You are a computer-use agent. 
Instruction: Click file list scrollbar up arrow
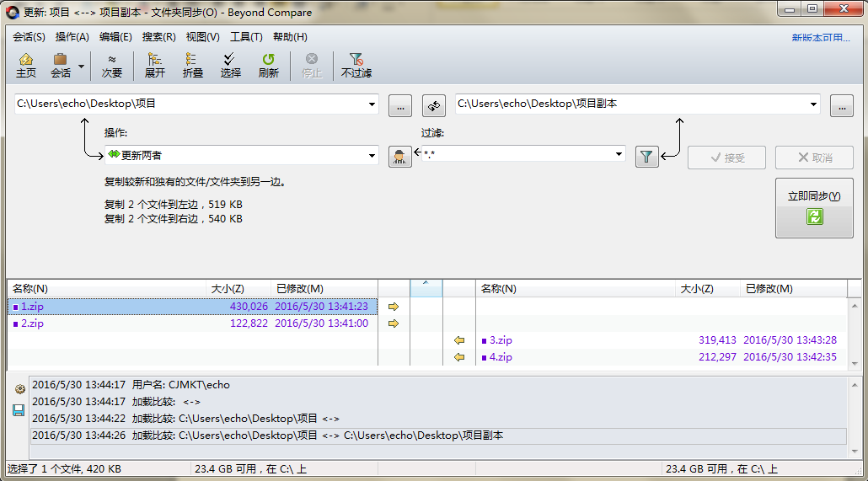pyautogui.click(x=855, y=306)
